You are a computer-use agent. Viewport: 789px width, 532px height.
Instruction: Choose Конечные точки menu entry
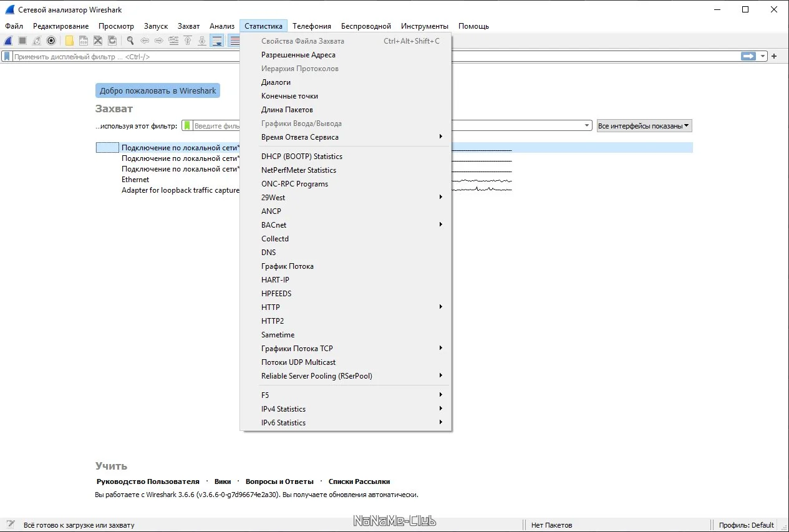(346, 95)
